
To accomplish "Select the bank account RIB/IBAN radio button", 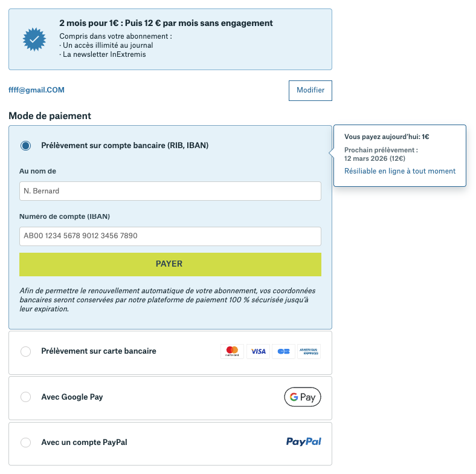I will 26,146.
